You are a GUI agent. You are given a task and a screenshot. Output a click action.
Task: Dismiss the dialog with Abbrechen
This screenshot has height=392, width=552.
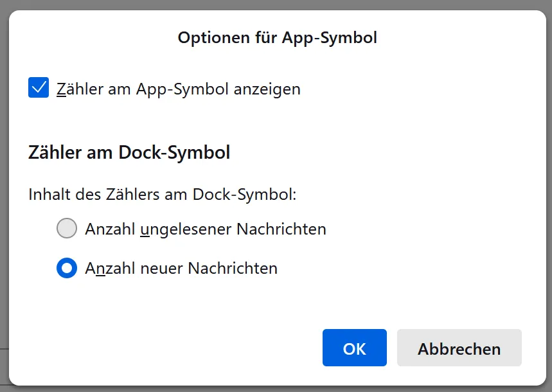[459, 348]
